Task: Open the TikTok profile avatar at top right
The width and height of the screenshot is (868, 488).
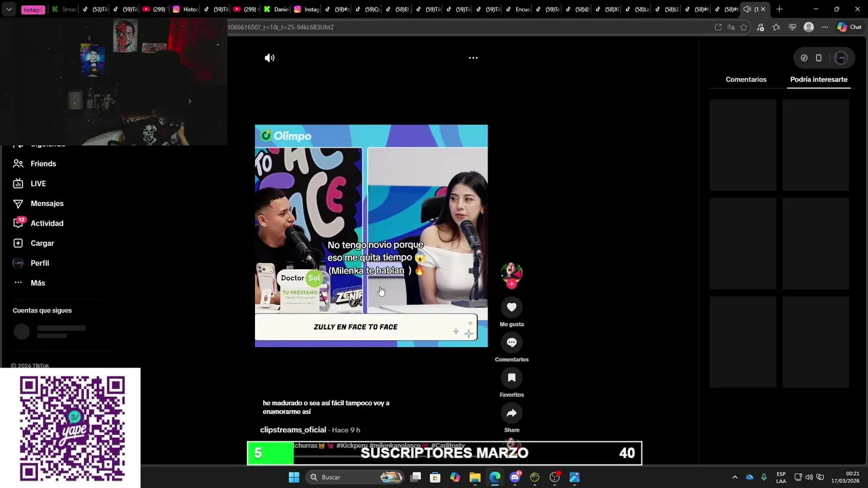Action: point(841,58)
